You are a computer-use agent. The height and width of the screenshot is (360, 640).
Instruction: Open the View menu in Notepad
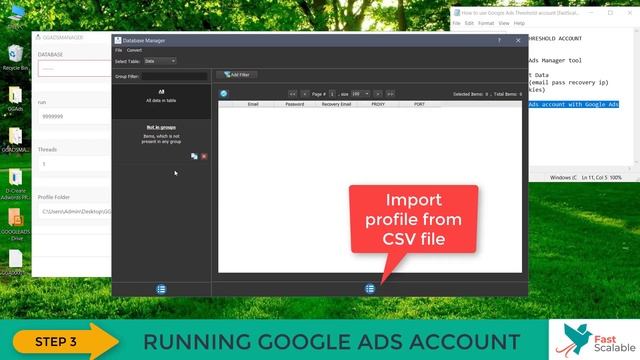504,23
